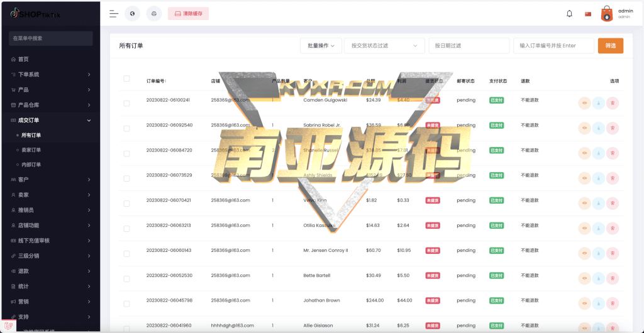Open the 批量操作 bulk action dropdown
Screen dimensions: 644x333
[x=321, y=45]
